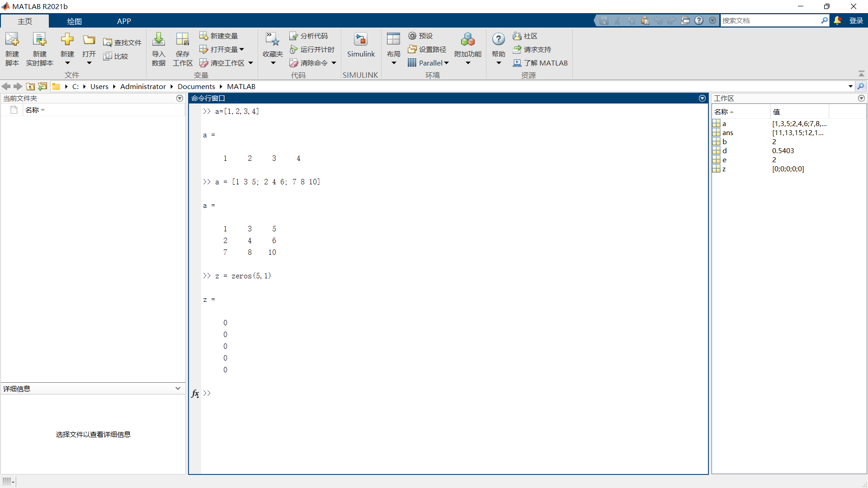Collapse the Details (详细信息) panel
Viewport: 868px width, 488px height.
point(178,388)
